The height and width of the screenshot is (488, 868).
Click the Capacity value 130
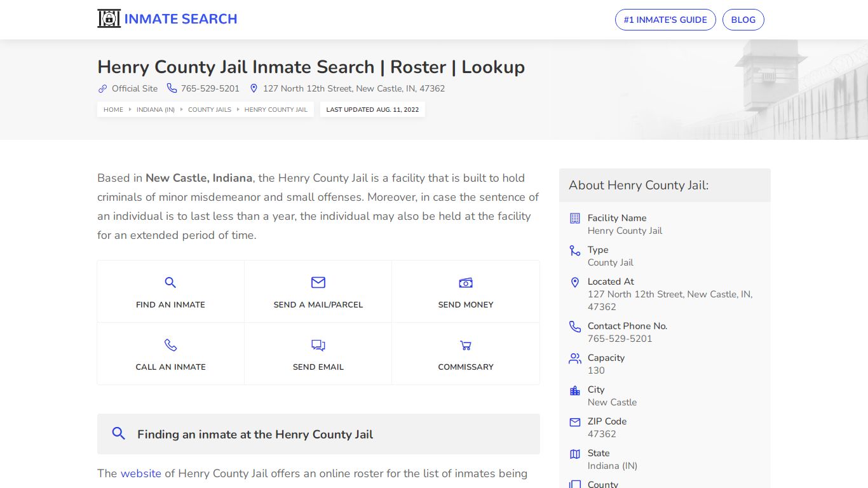click(596, 370)
